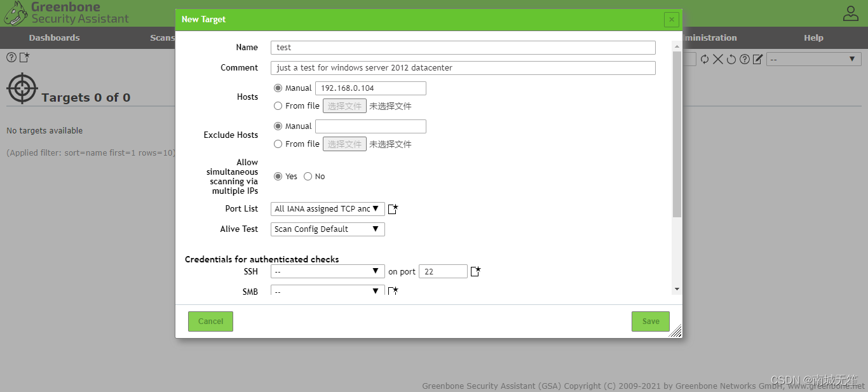Choose Yes for simultaneous scanning
868x392 pixels.
tap(278, 177)
